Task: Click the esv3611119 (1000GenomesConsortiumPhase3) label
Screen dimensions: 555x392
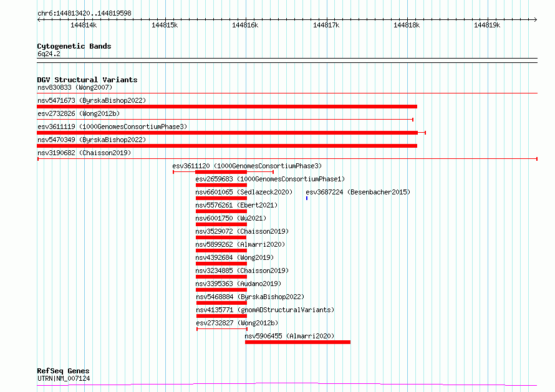Action: point(112,127)
